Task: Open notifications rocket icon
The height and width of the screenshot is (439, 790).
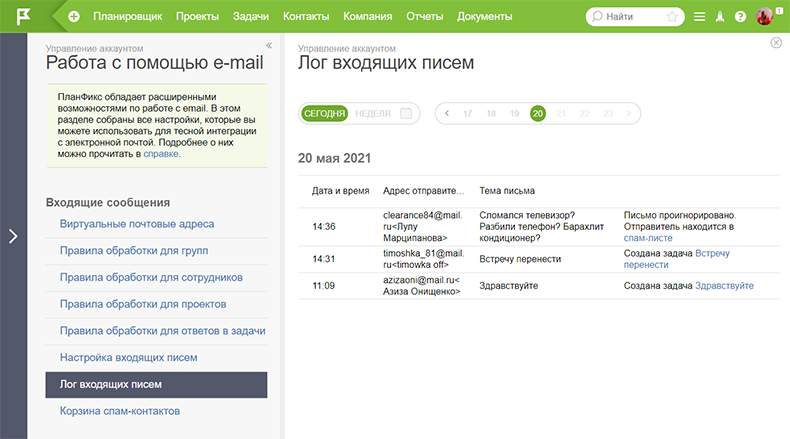Action: (720, 17)
